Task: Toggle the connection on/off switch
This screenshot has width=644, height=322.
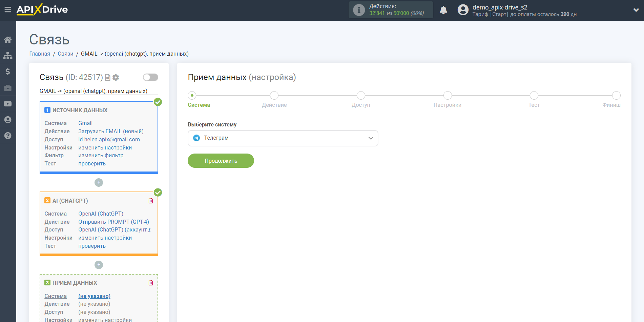Action: pos(150,77)
